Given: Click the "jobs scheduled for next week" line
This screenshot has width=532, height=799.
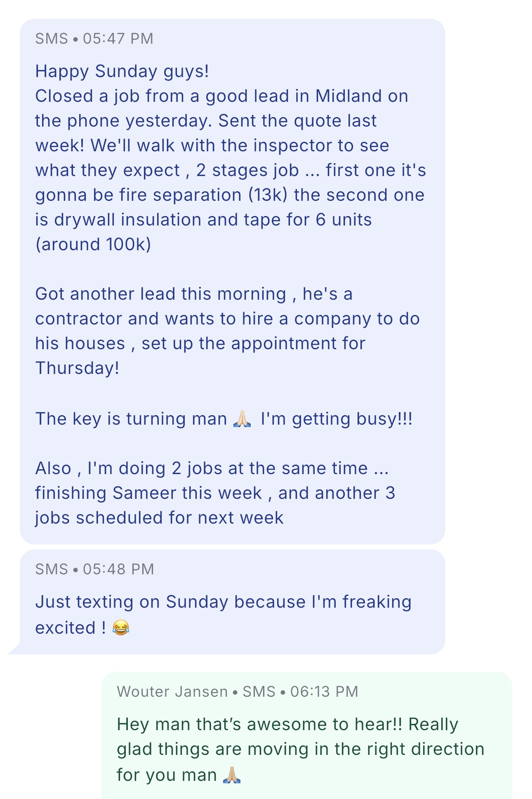Looking at the screenshot, I should [x=159, y=518].
